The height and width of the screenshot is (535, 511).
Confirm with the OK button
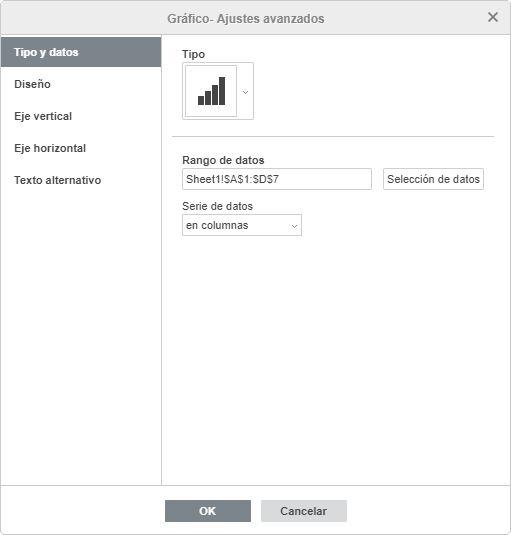208,511
